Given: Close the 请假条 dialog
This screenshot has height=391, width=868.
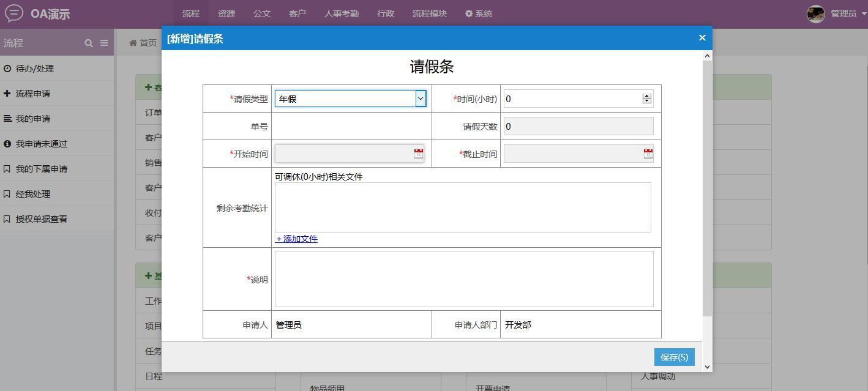Looking at the screenshot, I should click(x=702, y=38).
